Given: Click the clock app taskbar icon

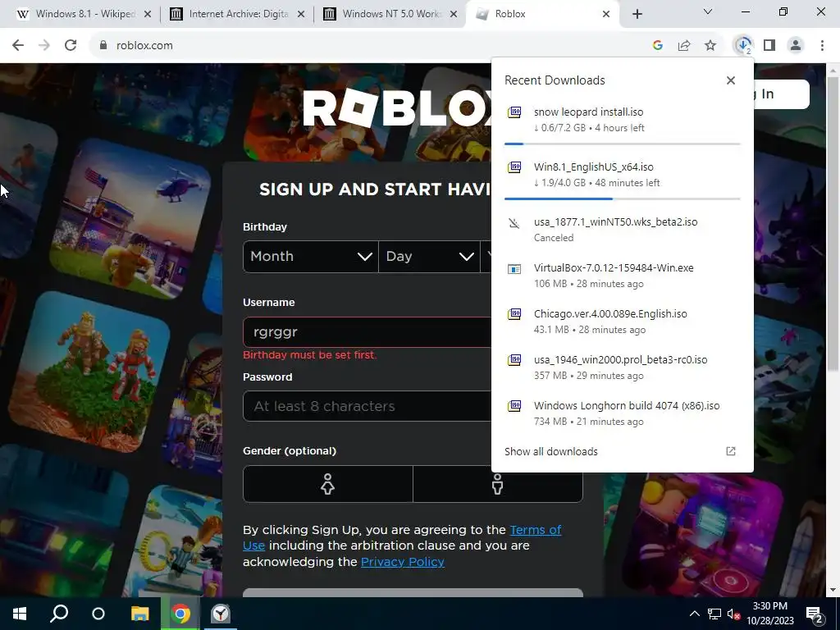Looking at the screenshot, I should tap(221, 614).
